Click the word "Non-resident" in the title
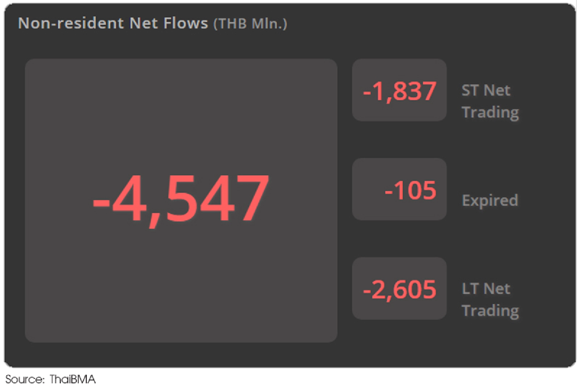This screenshot has width=579, height=392. tap(71, 23)
